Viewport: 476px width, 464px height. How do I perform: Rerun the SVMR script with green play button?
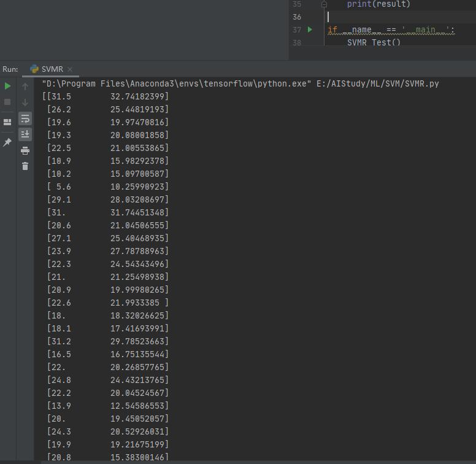click(x=7, y=86)
